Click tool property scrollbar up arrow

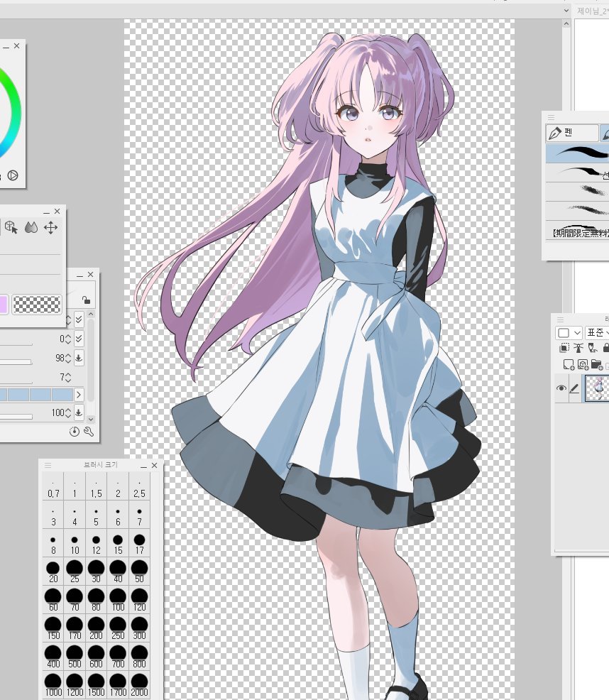[x=91, y=315]
